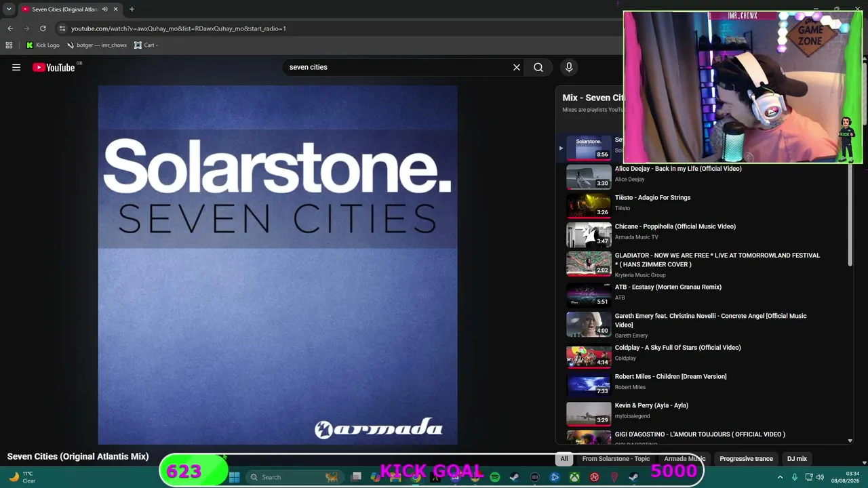Close the Seven Cities browser tab
Image resolution: width=868 pixels, height=488 pixels.
pos(116,9)
